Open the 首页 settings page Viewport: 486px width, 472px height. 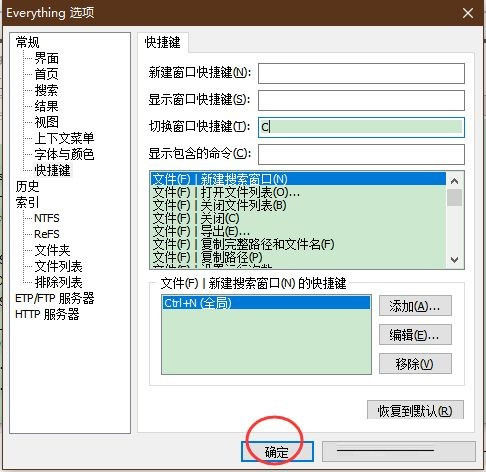(47, 74)
